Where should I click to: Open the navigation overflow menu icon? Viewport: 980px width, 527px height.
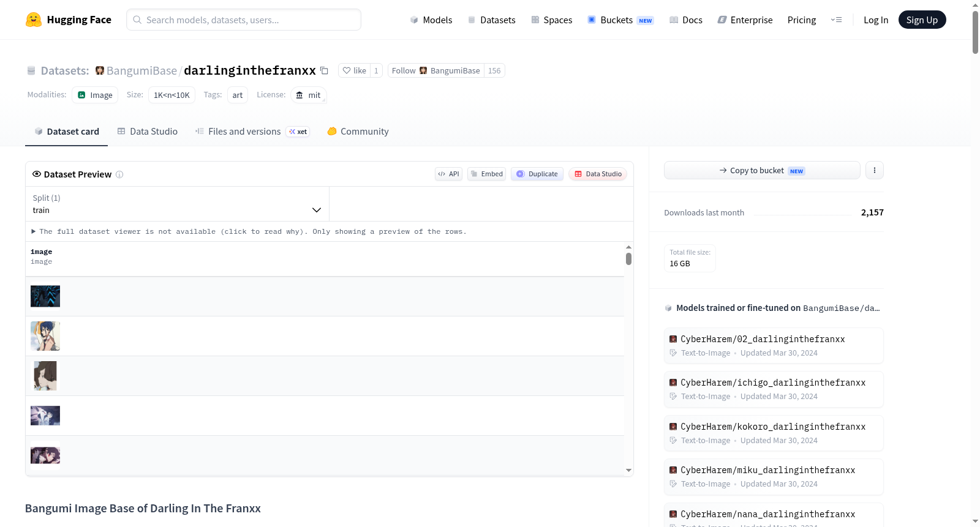836,20
